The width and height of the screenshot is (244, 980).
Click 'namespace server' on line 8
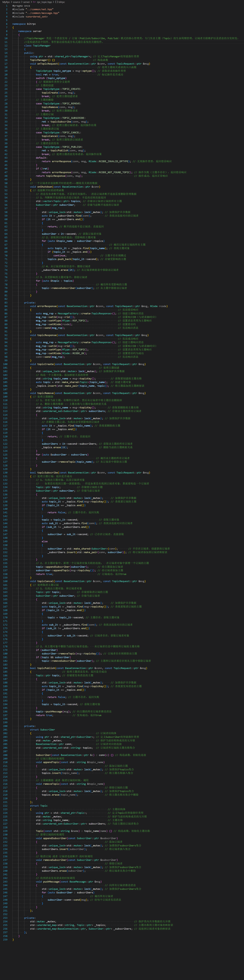pyautogui.click(x=30, y=31)
